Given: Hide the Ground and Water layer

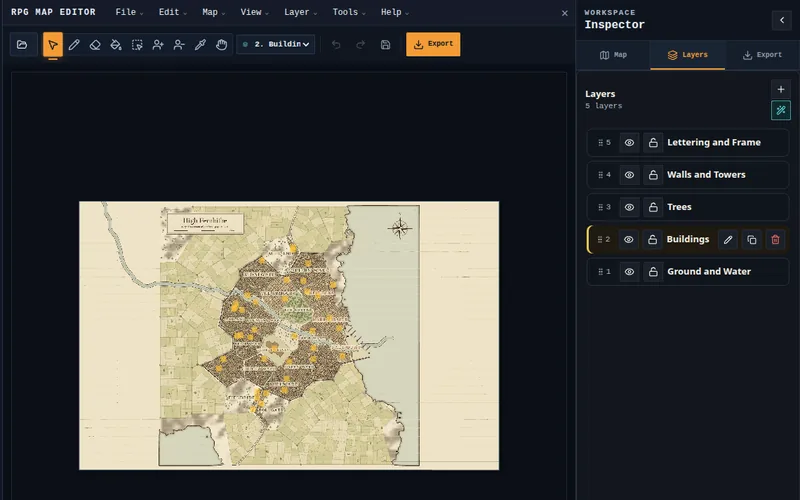Looking at the screenshot, I should pos(629,272).
